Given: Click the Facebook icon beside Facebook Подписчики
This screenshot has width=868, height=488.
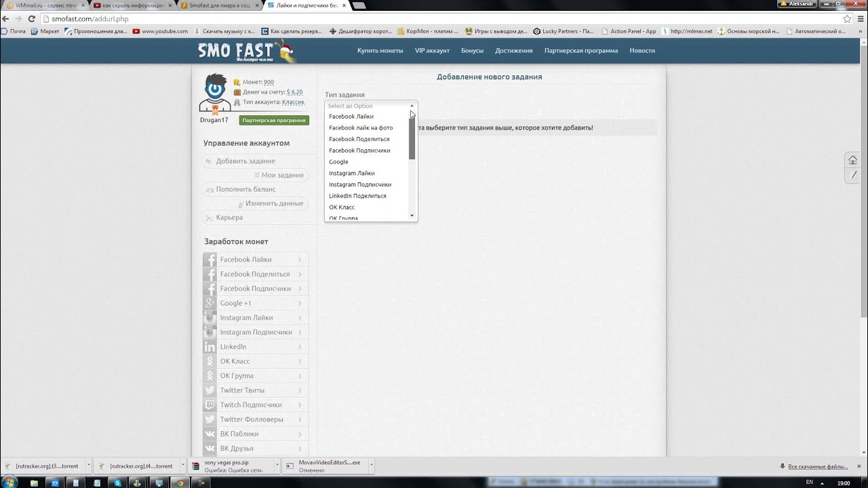Looking at the screenshot, I should [x=210, y=289].
